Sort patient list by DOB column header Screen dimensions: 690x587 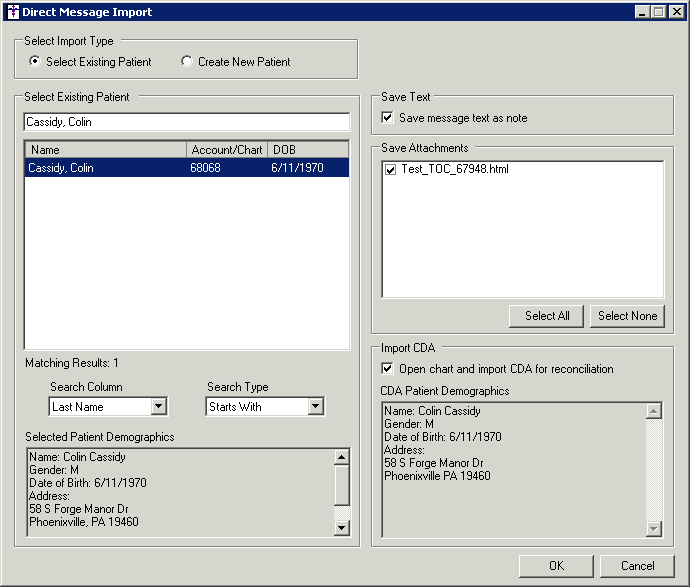tap(308, 150)
